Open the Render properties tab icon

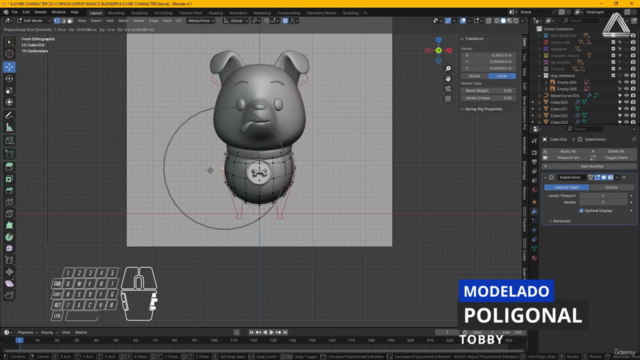click(x=534, y=153)
